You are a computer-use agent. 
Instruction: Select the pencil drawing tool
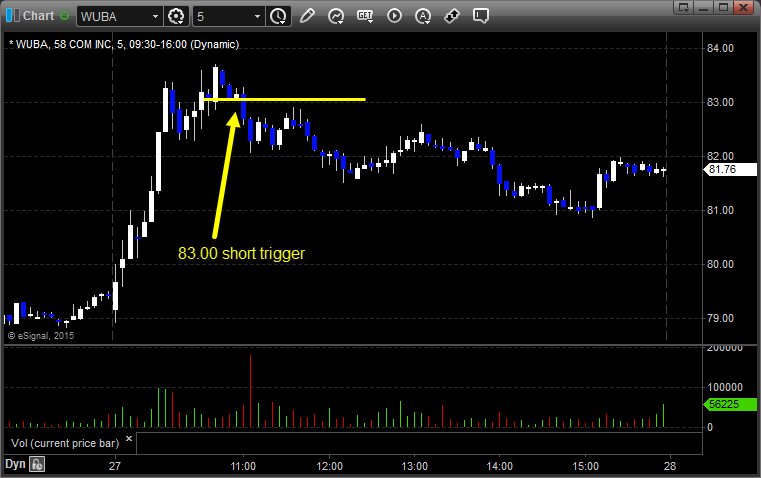tap(307, 16)
